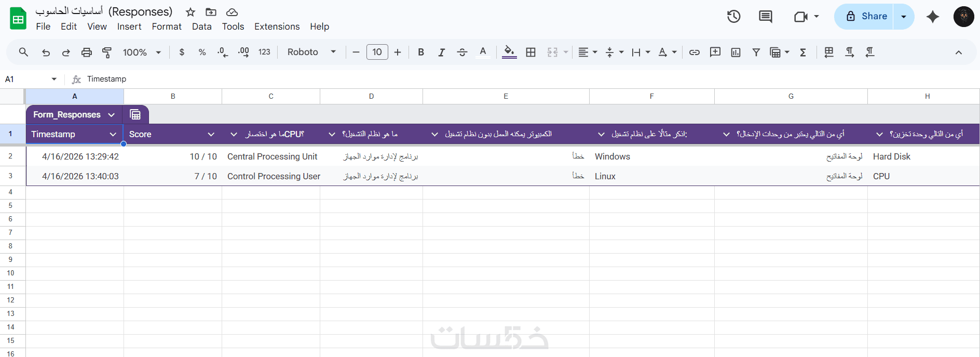980x357 pixels.
Task: Redo the last action
Action: [x=66, y=52]
